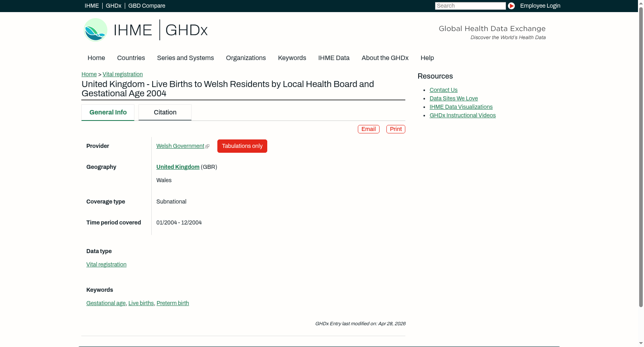Click the Subnational coverage type value
The image size is (644, 347).
coord(171,202)
